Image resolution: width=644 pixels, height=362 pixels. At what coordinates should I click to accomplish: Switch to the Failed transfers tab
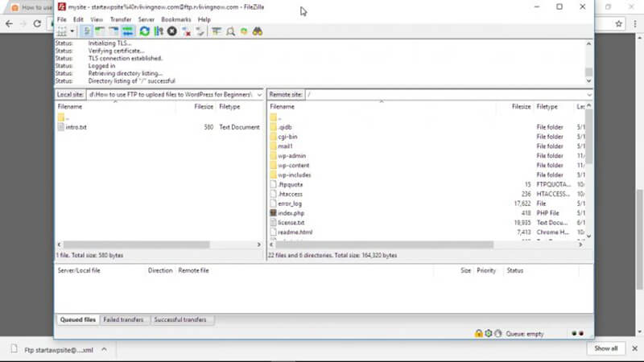click(124, 319)
